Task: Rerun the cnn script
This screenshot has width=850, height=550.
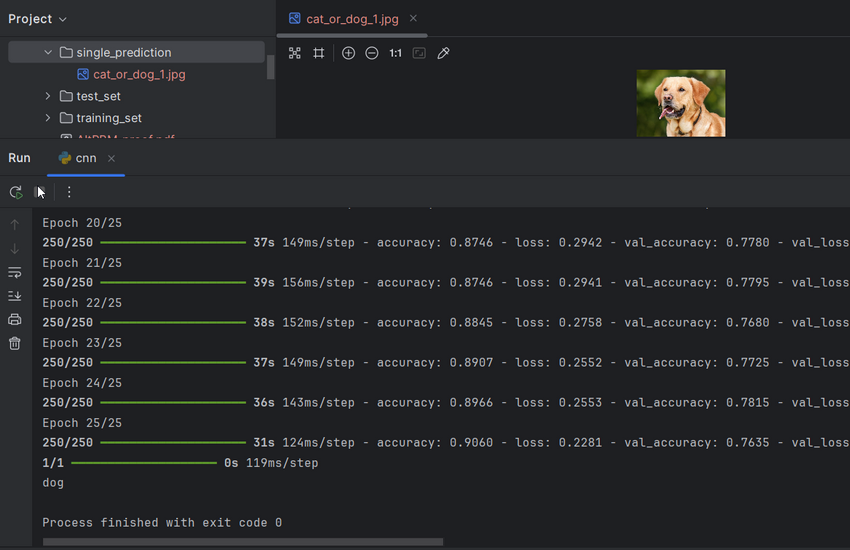Action: tap(16, 192)
